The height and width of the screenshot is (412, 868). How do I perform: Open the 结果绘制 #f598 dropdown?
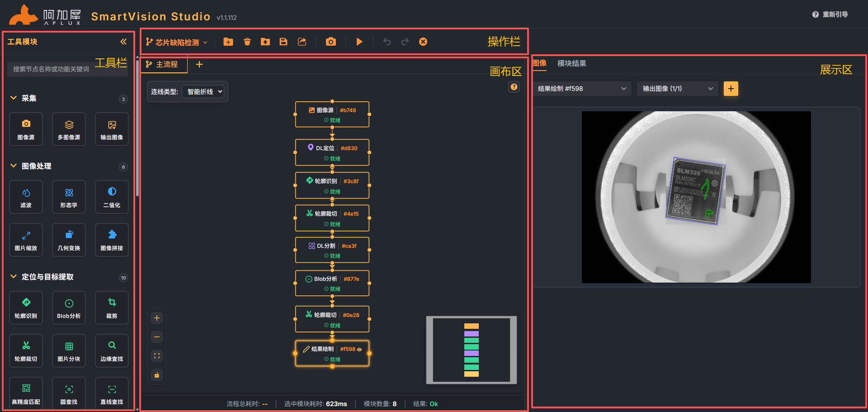582,89
